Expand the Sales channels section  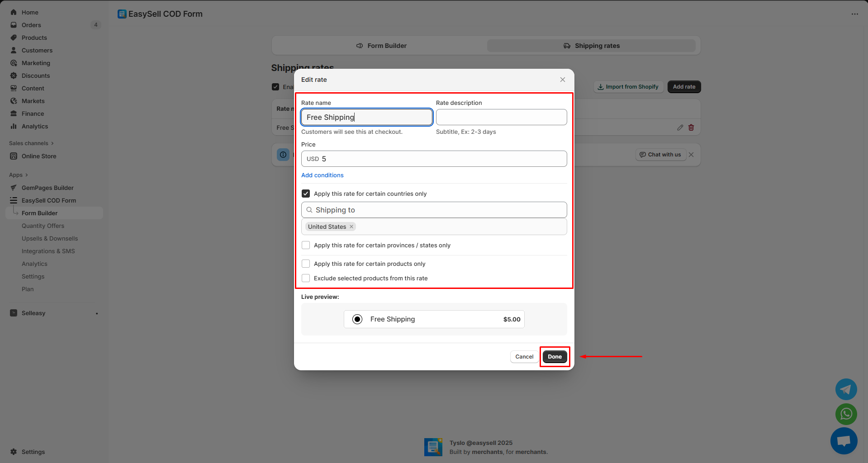[x=31, y=143]
